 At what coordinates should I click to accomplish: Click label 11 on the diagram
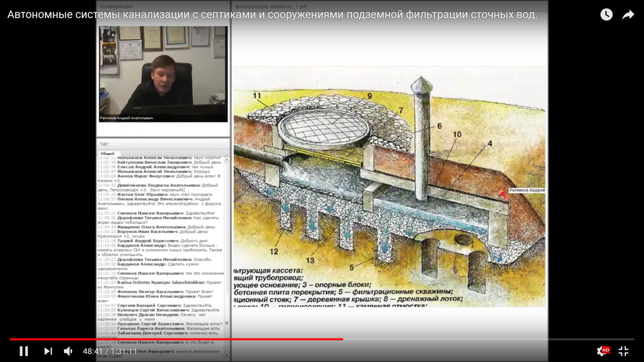(257, 95)
